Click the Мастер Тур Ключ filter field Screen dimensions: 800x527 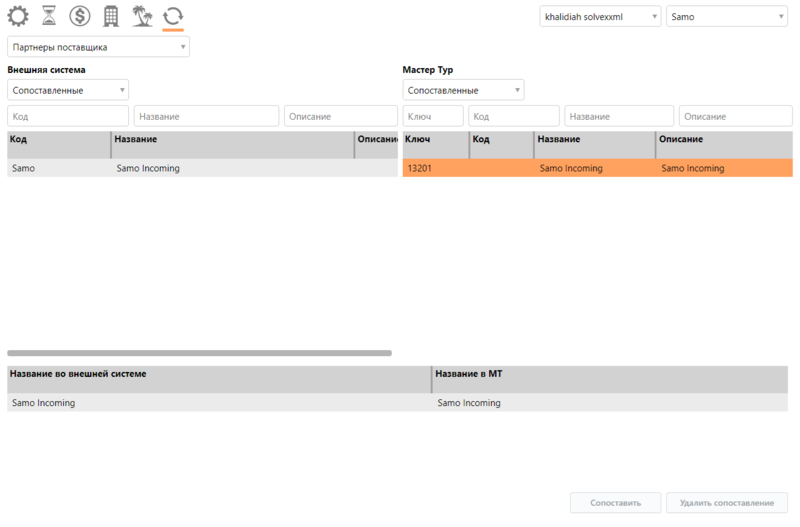433,116
